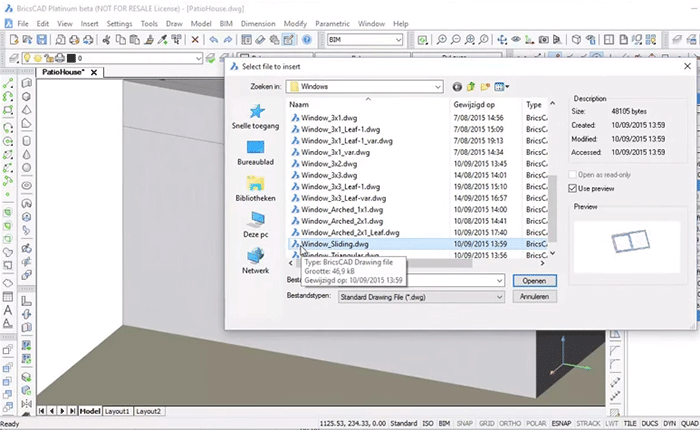700x430 pixels.
Task: Toggle ORTHO in the status bar
Action: click(x=510, y=423)
